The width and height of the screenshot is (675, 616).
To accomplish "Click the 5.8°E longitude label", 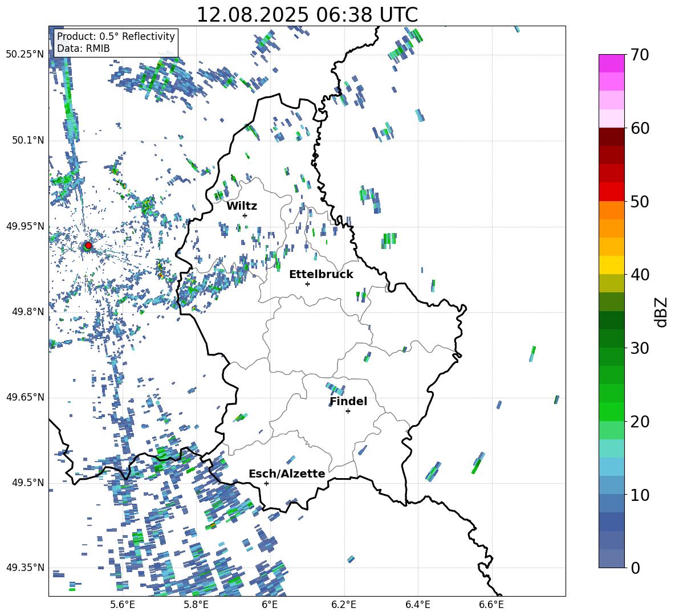I will point(196,605).
